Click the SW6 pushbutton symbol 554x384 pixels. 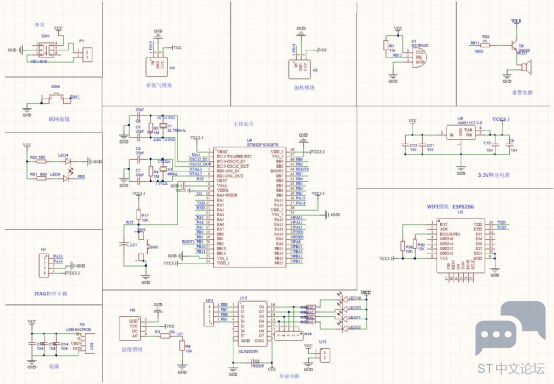click(x=56, y=98)
